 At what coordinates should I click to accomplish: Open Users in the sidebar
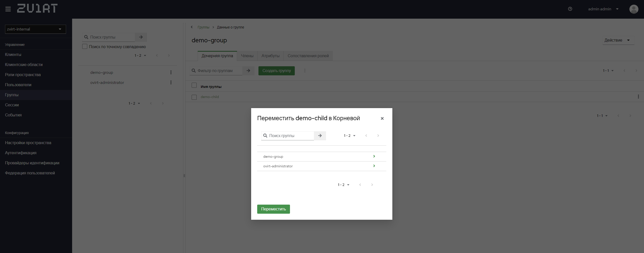click(x=36, y=85)
